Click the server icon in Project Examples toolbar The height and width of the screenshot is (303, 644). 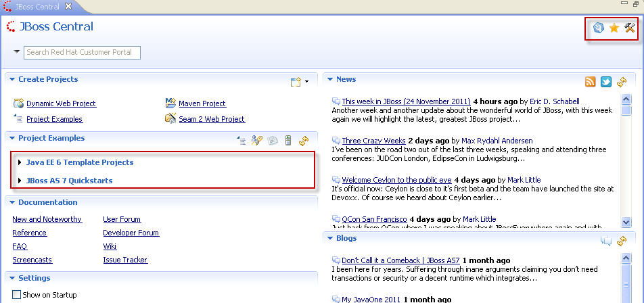pyautogui.click(x=288, y=141)
